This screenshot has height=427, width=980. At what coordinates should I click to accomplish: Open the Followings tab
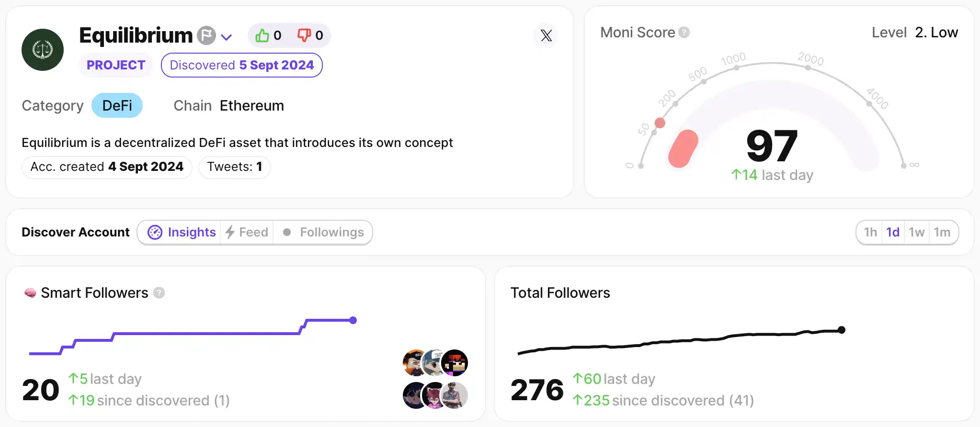[x=324, y=233]
